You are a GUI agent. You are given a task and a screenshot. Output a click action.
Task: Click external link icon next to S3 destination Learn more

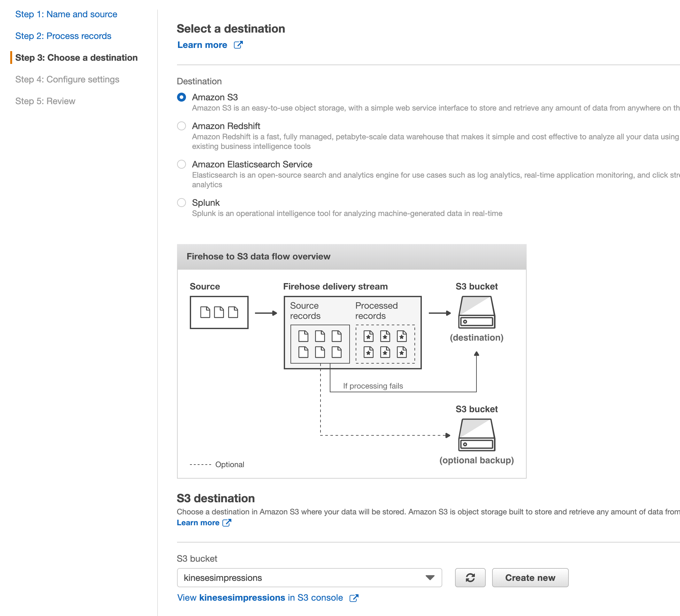coord(227,523)
